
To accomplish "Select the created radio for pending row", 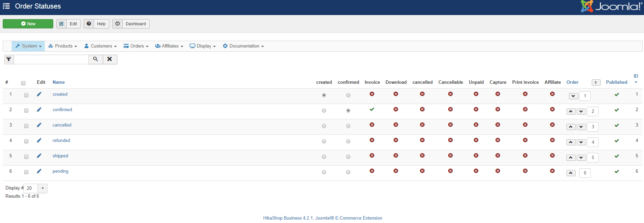I will (324, 172).
